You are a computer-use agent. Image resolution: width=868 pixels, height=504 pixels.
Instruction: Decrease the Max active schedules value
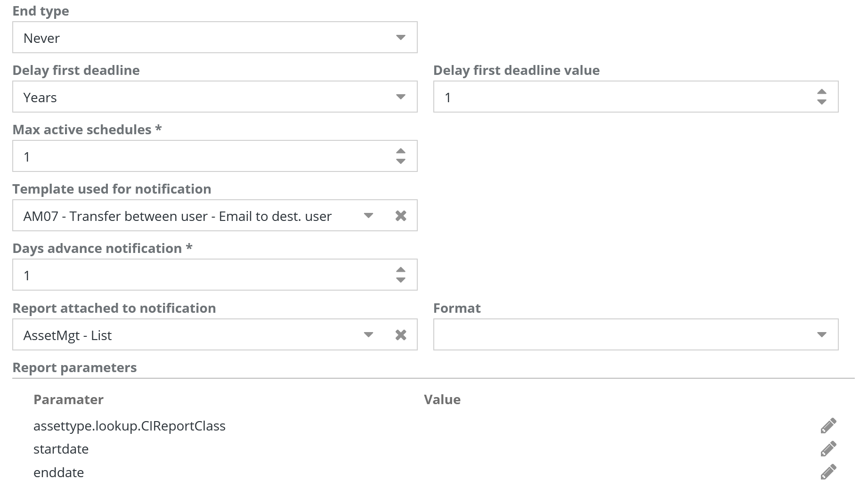point(401,162)
